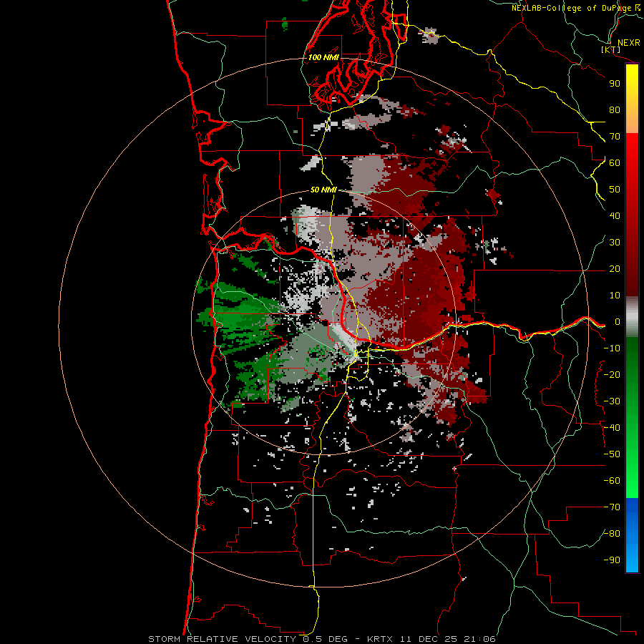
Task: Click the -80 value on the velocity scale
Action: coord(612,534)
